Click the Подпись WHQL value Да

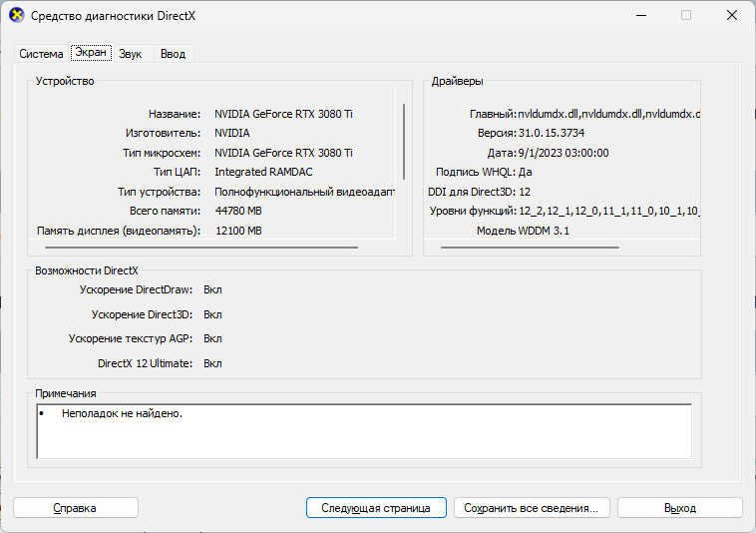click(525, 173)
